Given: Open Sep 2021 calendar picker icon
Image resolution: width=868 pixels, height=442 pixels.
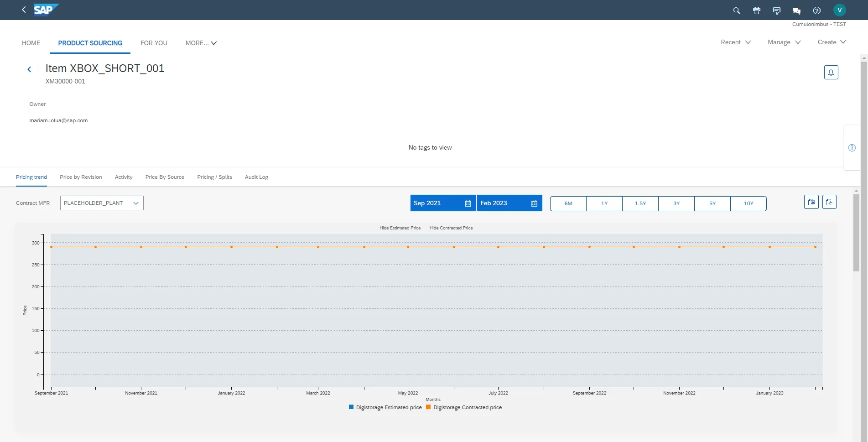Looking at the screenshot, I should [x=468, y=203].
